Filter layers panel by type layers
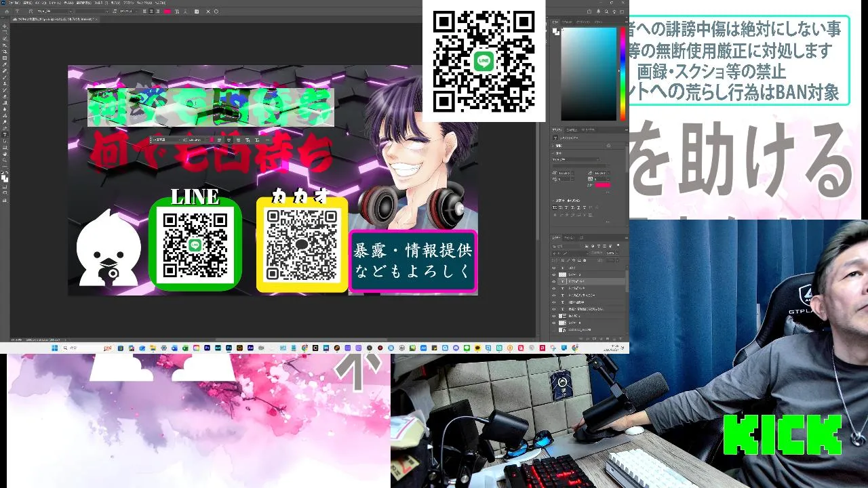 coord(599,246)
